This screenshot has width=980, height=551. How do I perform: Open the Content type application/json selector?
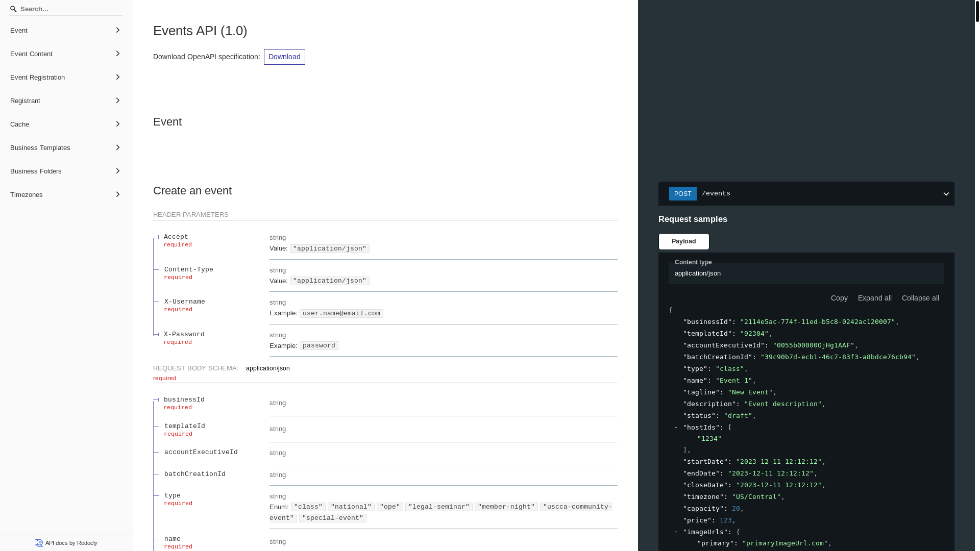click(x=806, y=273)
